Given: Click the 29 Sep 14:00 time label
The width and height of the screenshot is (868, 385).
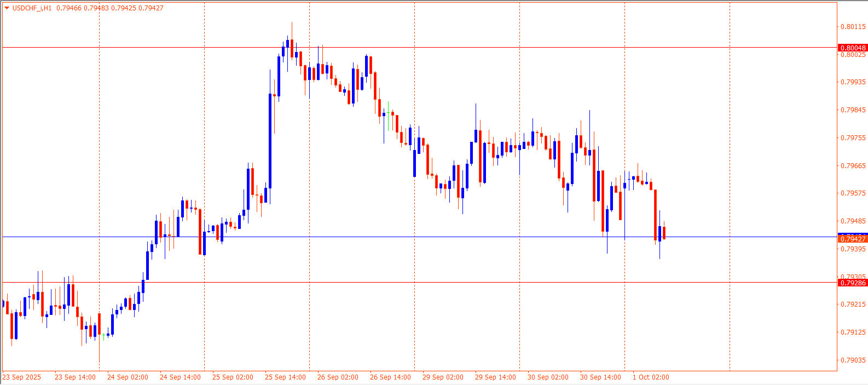Looking at the screenshot, I should pyautogui.click(x=495, y=377).
